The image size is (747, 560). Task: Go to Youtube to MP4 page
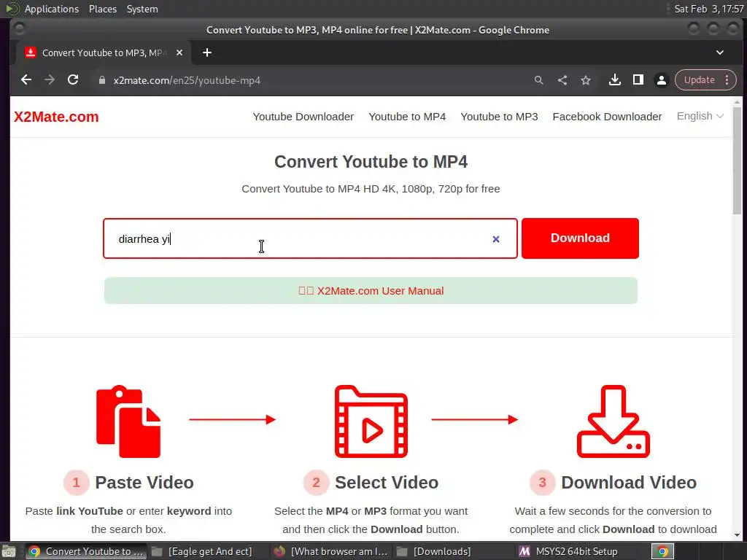point(407,117)
